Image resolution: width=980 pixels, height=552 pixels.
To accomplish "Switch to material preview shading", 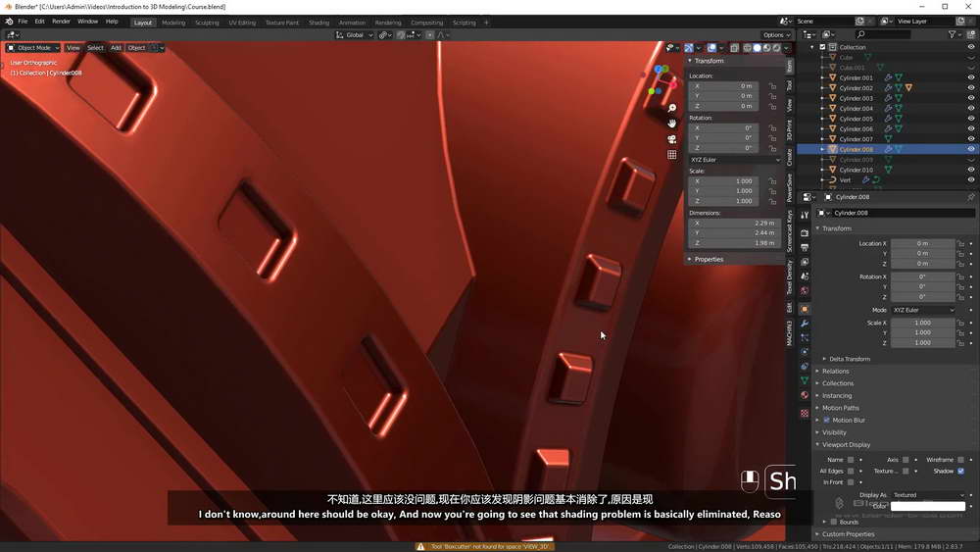I will 767,47.
